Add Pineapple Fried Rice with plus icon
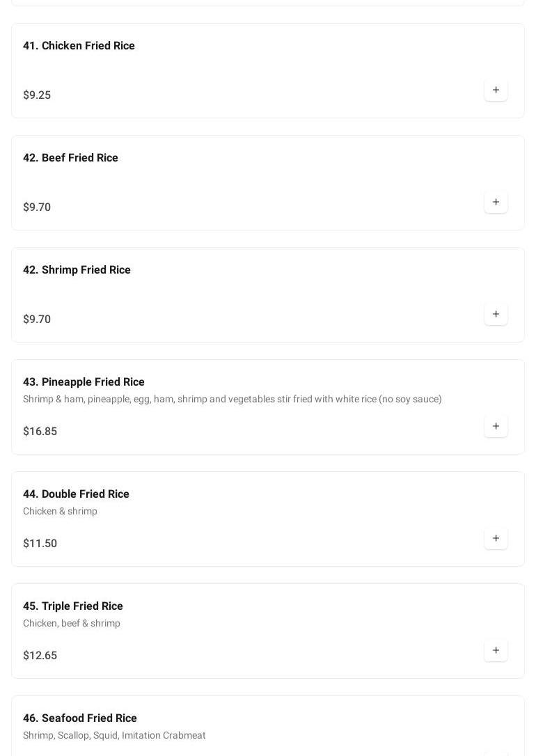This screenshot has height=756, width=536. [x=496, y=426]
